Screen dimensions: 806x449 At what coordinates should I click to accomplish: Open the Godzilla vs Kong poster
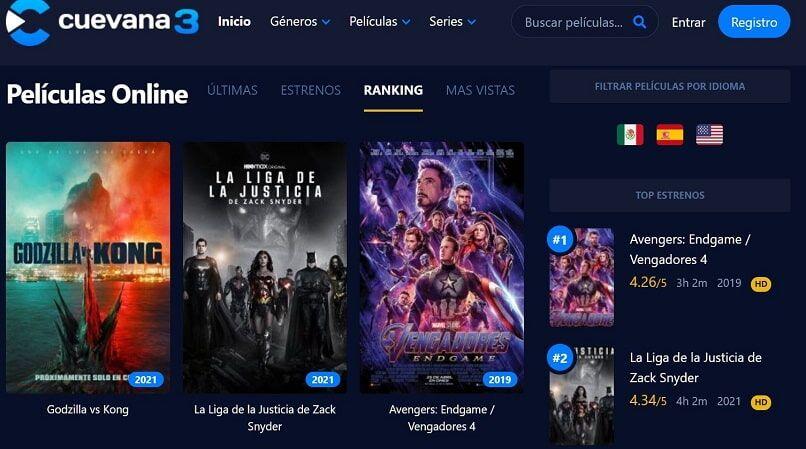88,267
